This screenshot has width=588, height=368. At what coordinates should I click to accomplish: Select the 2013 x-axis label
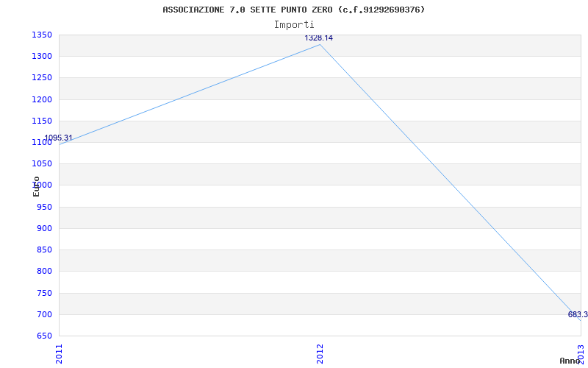click(x=581, y=354)
